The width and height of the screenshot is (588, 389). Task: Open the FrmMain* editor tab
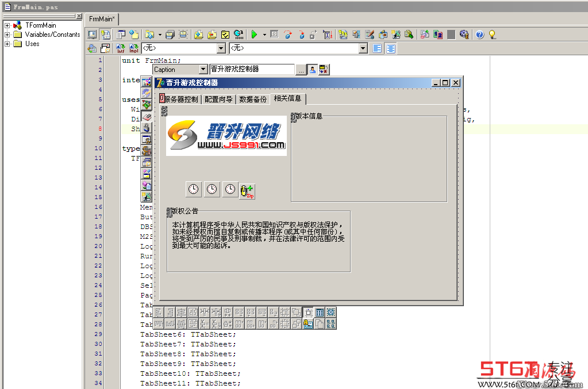[x=102, y=19]
